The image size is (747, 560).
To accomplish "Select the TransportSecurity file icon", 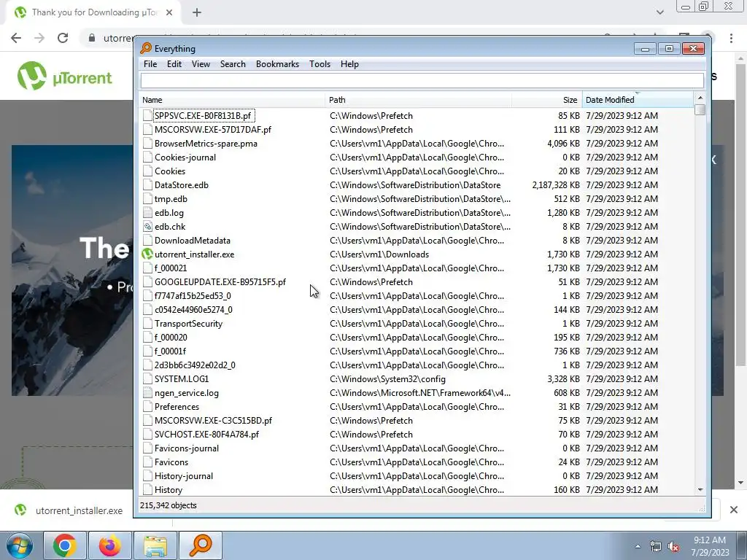I will click(147, 324).
